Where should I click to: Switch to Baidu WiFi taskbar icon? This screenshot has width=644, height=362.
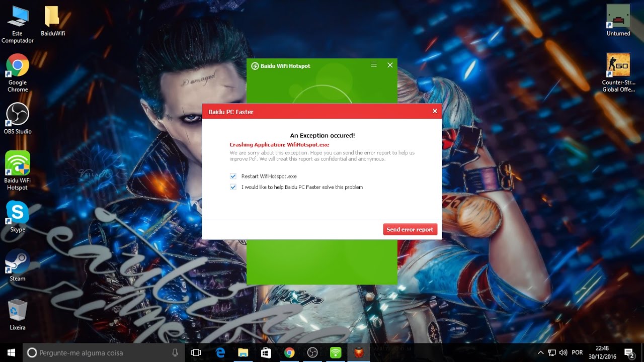click(x=336, y=352)
